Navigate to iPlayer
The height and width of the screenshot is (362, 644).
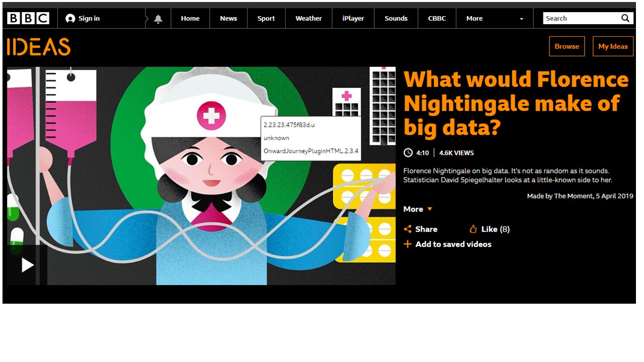click(353, 19)
